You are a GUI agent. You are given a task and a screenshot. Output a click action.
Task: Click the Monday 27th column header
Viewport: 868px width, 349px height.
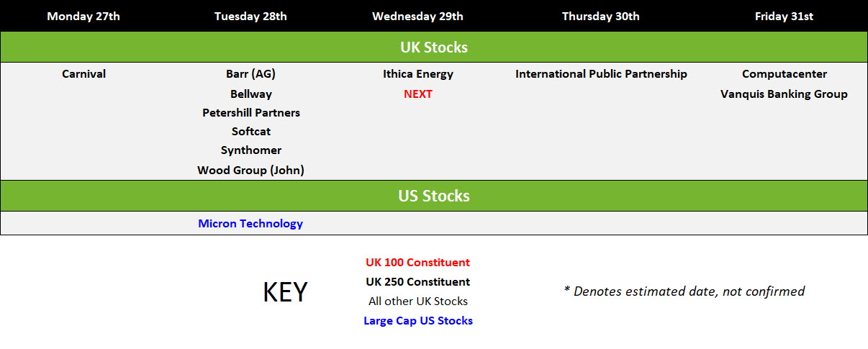(x=83, y=16)
